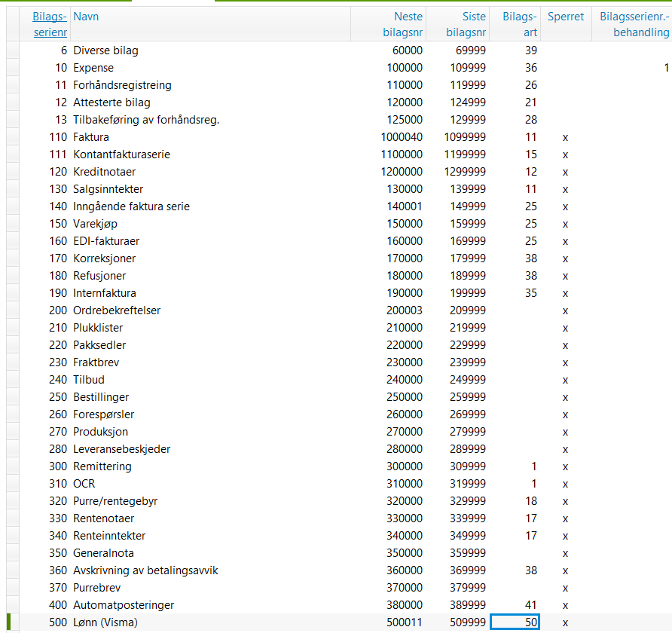The height and width of the screenshot is (633, 672).
Task: Click the Bilagsart column header
Action: pyautogui.click(x=519, y=24)
